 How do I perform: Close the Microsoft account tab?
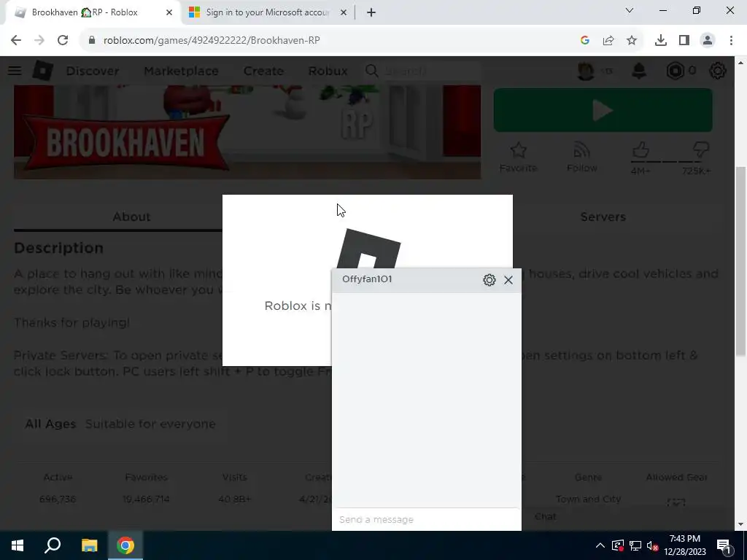(x=344, y=12)
